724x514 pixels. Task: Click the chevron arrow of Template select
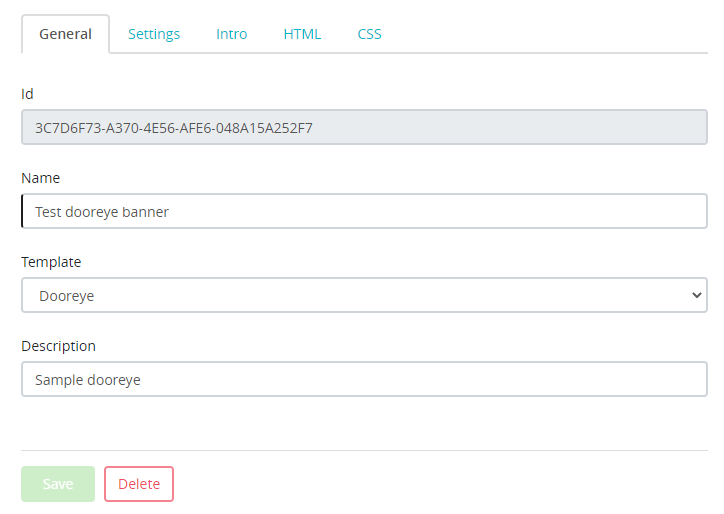pos(697,296)
